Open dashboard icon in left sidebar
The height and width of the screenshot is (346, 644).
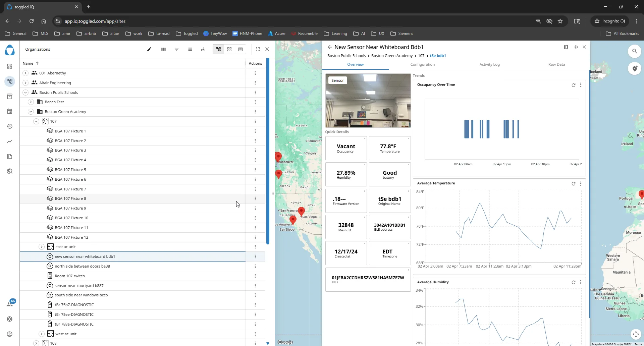(10, 66)
